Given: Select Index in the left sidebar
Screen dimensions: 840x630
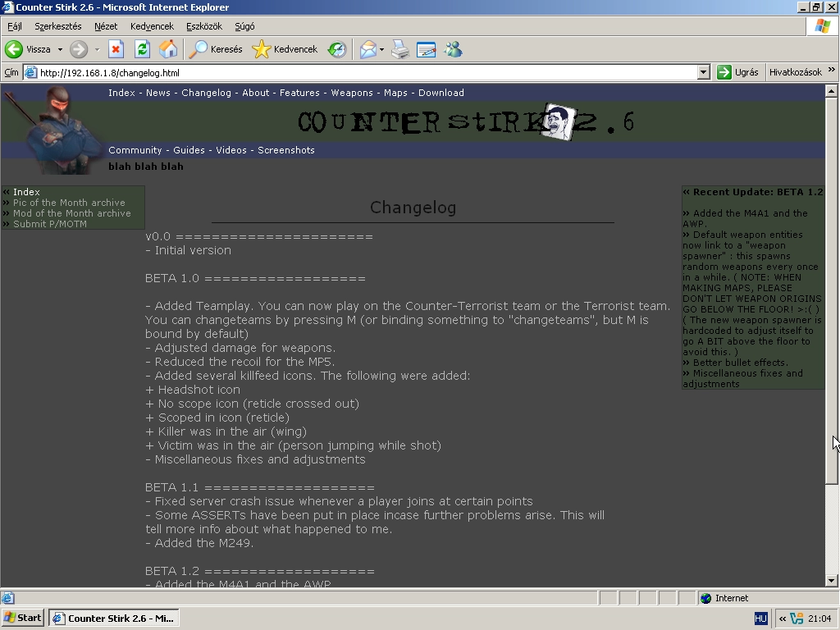Looking at the screenshot, I should [26, 192].
